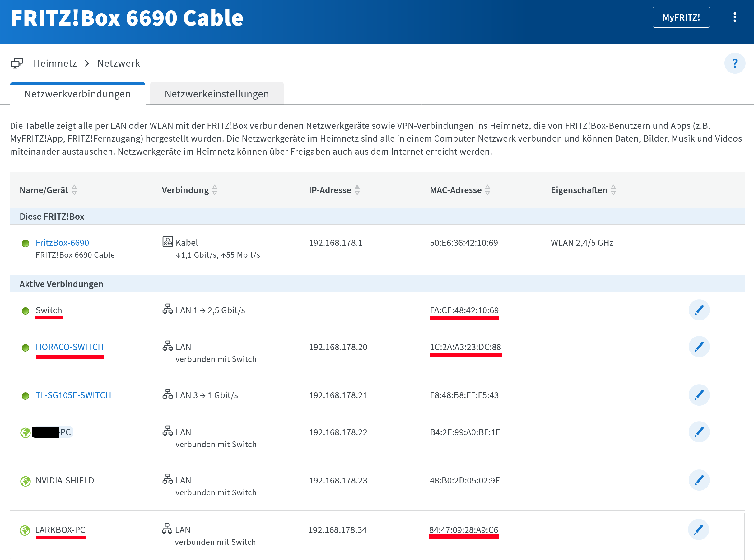Viewport: 754px width, 560px height.
Task: Open the Netzwerkeinstellungen tab
Action: click(217, 94)
